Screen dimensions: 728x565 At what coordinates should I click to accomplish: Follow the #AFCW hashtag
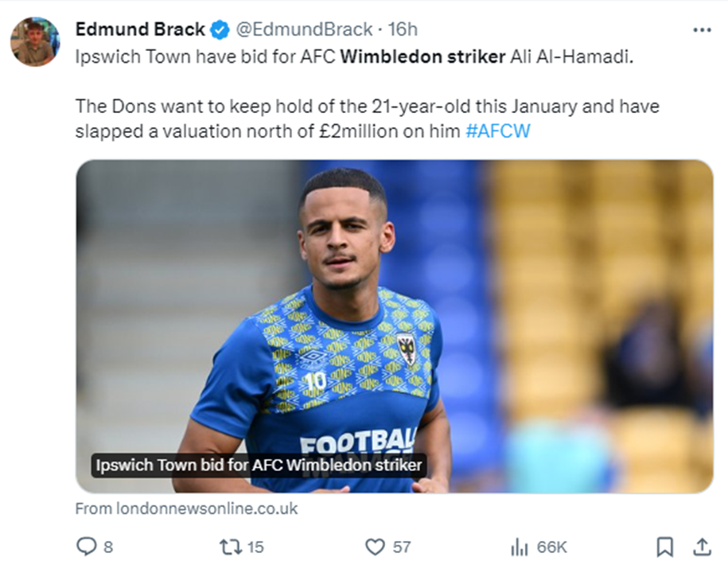pos(498,131)
